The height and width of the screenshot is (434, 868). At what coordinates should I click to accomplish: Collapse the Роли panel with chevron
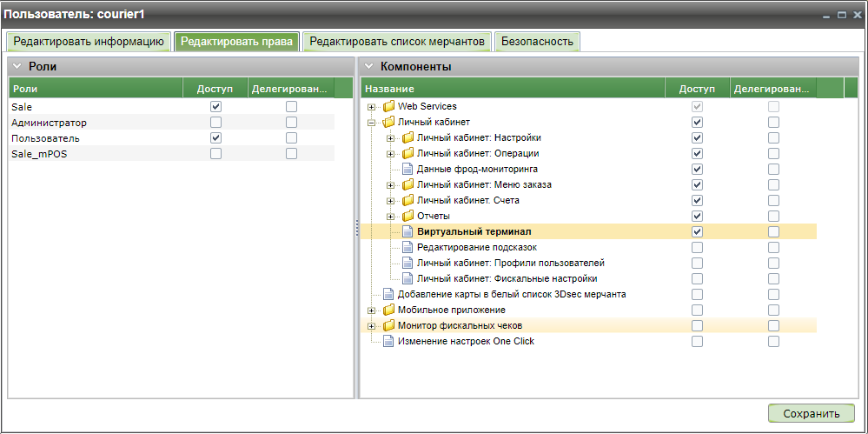click(17, 66)
